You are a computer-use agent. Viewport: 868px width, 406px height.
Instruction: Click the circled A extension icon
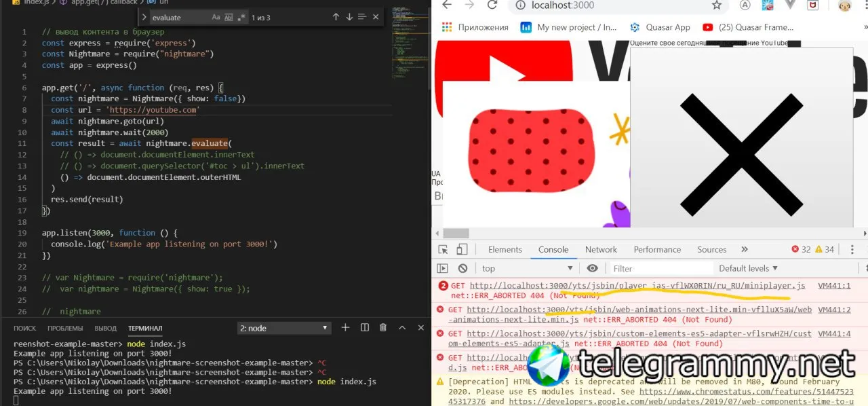coord(745,5)
